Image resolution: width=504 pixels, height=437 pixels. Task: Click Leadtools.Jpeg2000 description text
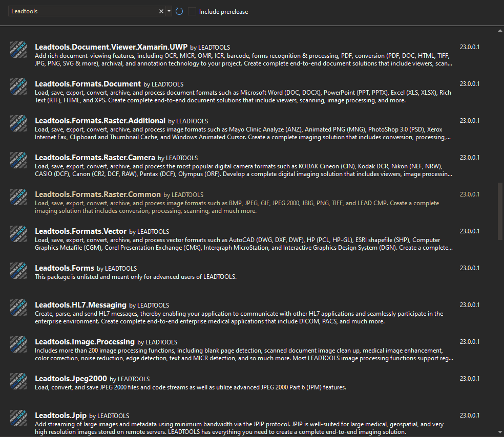(x=191, y=387)
